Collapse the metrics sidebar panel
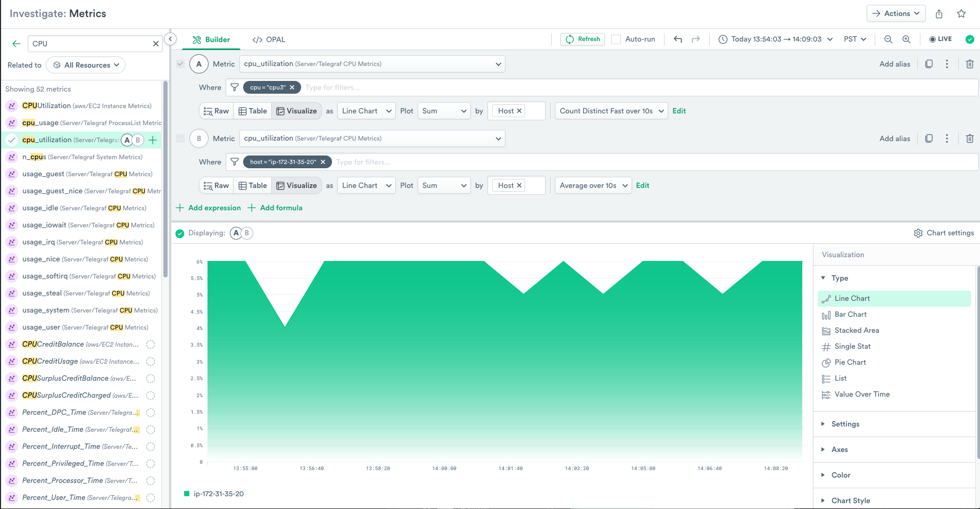980x509 pixels. tap(170, 39)
